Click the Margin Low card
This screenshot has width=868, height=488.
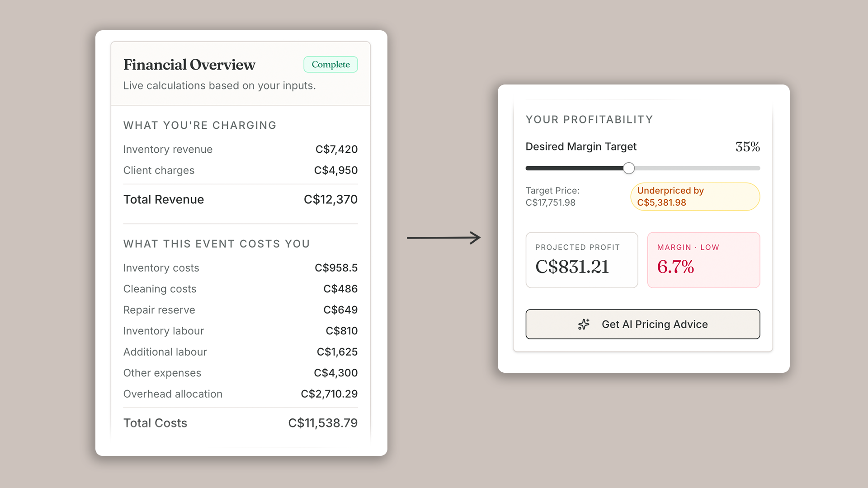pos(703,260)
